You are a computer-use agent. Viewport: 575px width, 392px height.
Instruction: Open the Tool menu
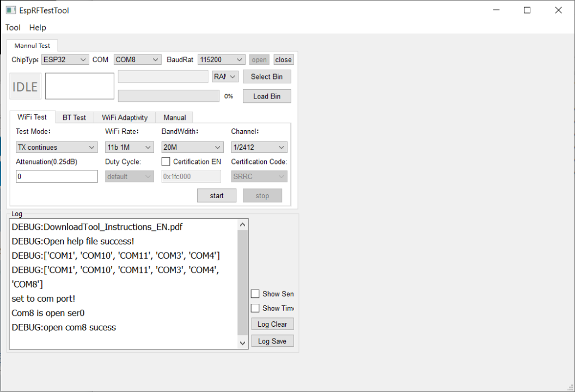13,28
